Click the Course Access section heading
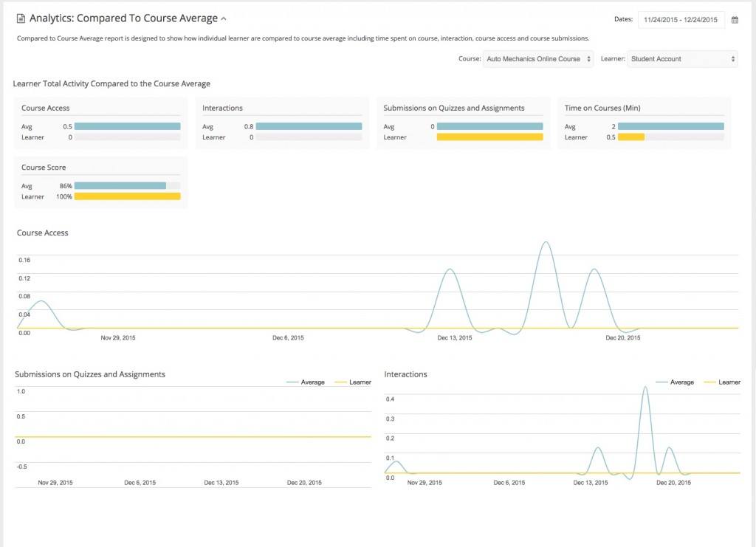The image size is (756, 547). pyautogui.click(x=43, y=233)
